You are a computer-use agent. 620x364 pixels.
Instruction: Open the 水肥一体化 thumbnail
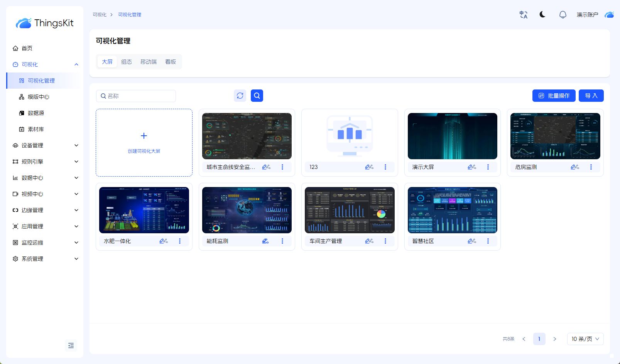click(x=144, y=210)
